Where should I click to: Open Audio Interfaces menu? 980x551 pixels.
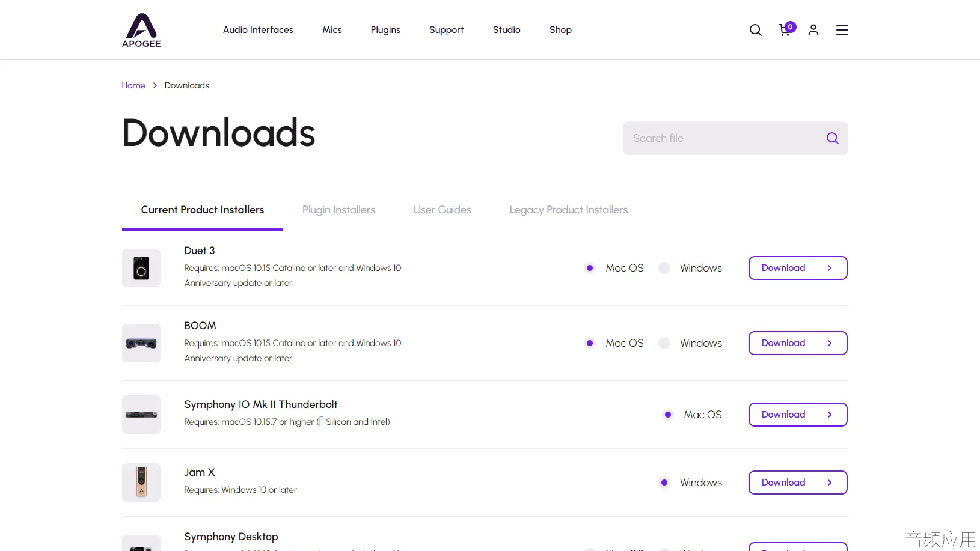(x=258, y=30)
